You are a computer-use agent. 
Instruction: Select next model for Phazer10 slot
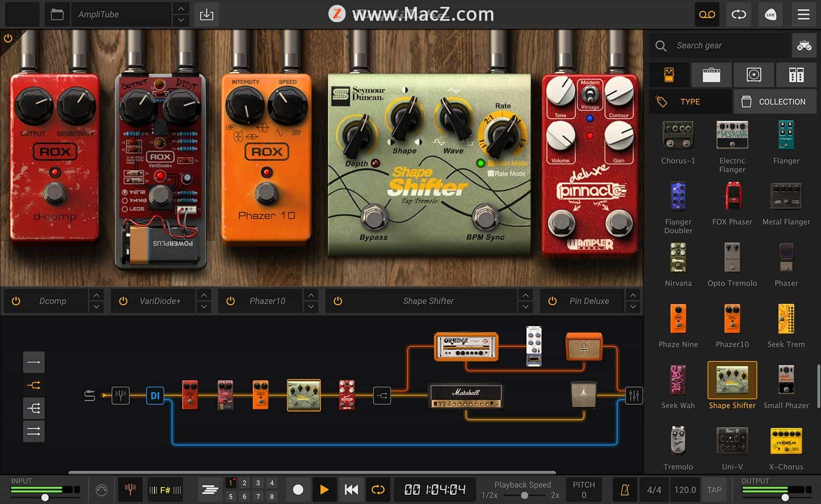311,307
